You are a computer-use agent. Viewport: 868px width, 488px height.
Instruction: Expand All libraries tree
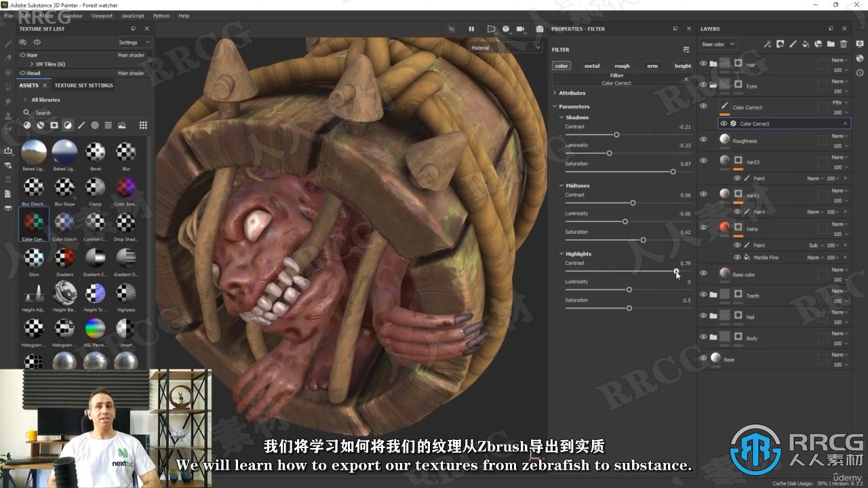[x=26, y=100]
